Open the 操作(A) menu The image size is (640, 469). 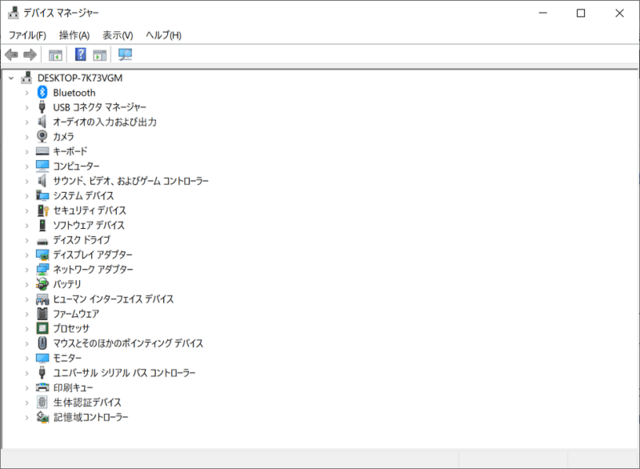tap(74, 35)
